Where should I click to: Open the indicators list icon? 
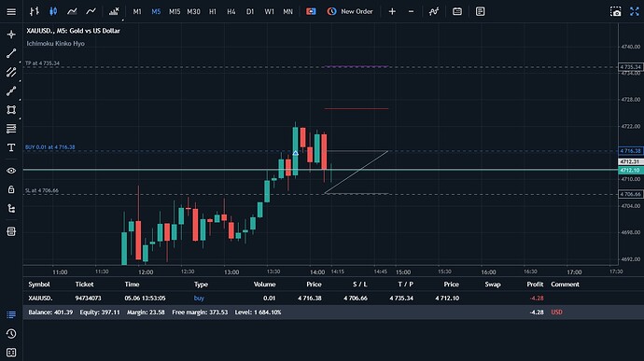tap(114, 11)
